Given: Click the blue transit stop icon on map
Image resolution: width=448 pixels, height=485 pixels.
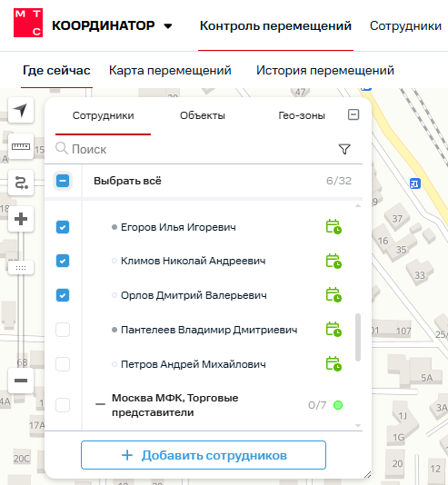Looking at the screenshot, I should pyautogui.click(x=415, y=183).
